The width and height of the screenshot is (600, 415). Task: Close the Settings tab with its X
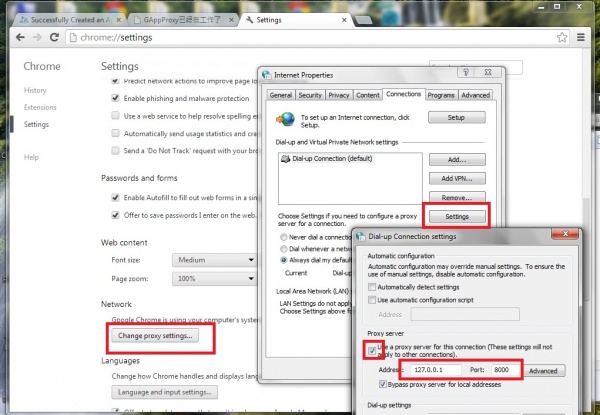click(344, 20)
